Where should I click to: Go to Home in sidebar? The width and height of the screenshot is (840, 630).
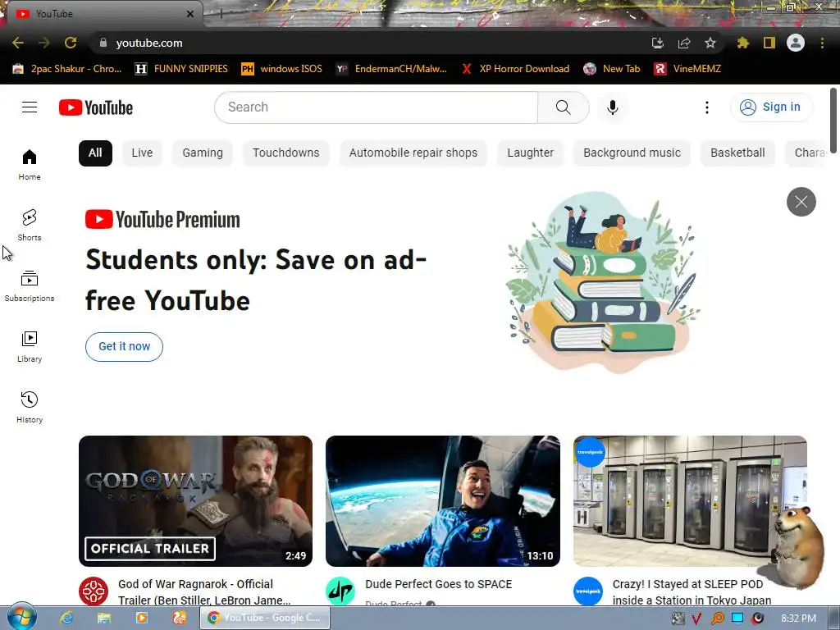click(x=30, y=164)
